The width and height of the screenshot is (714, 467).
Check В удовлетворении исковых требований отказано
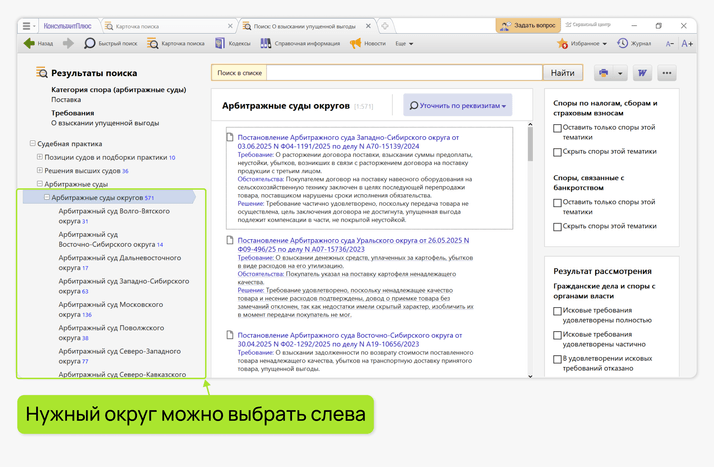557,360
